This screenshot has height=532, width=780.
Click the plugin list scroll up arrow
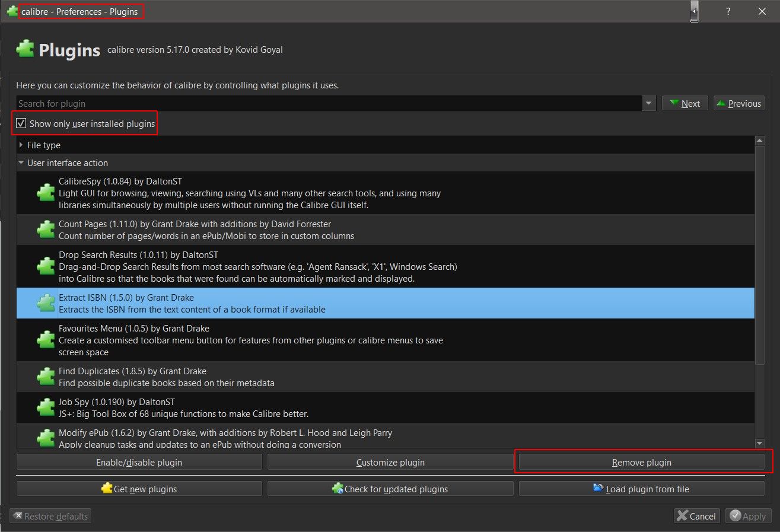759,141
